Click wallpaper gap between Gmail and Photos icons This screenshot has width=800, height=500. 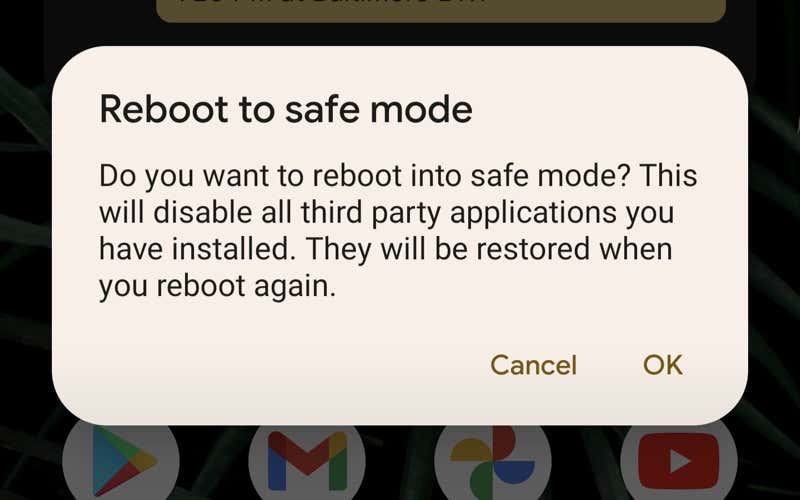click(x=399, y=464)
